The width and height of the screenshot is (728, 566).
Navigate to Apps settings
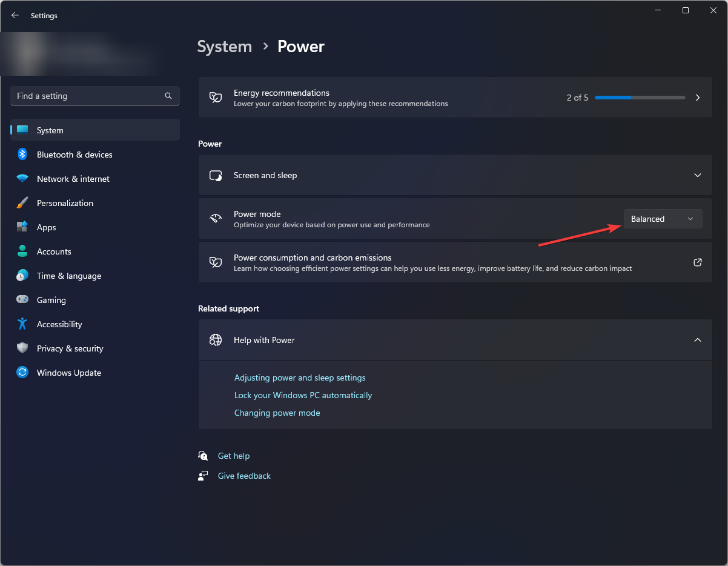click(95, 227)
